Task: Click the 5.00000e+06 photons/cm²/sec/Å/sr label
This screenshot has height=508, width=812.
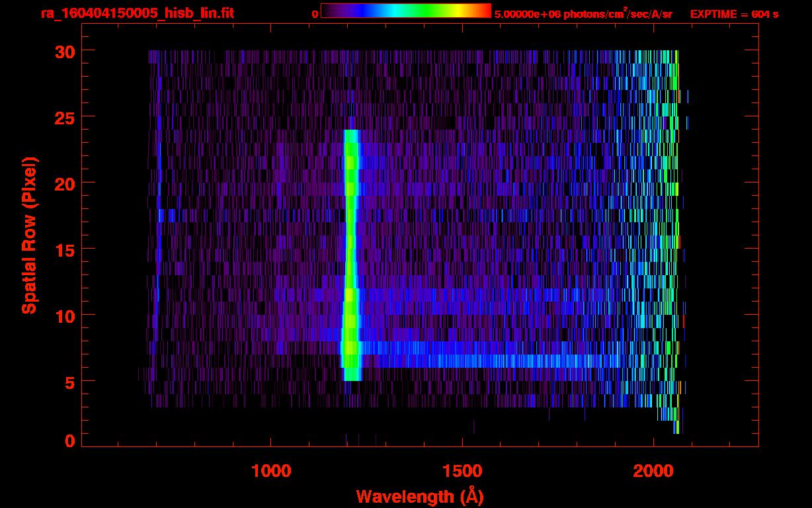Action: coord(583,13)
